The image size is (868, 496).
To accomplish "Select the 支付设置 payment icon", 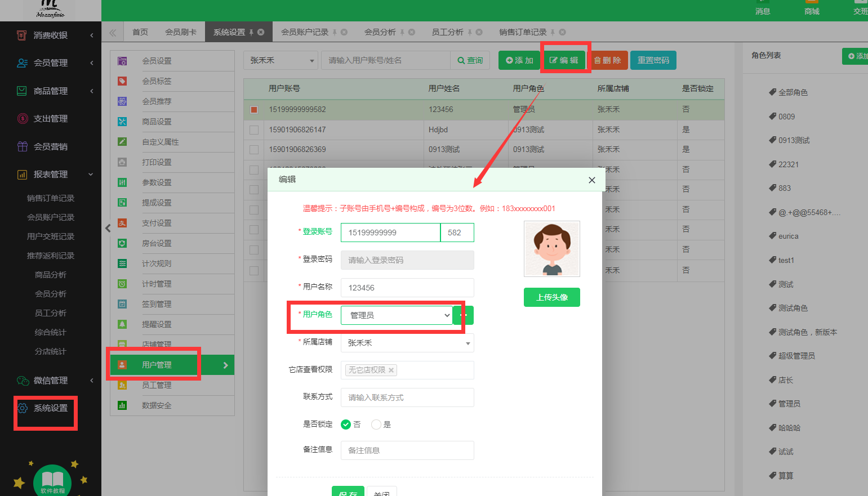I will pos(122,223).
